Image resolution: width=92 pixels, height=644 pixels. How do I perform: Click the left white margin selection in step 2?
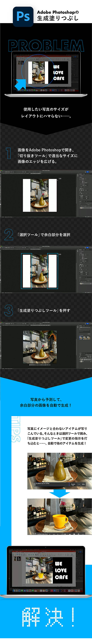(27, 271)
